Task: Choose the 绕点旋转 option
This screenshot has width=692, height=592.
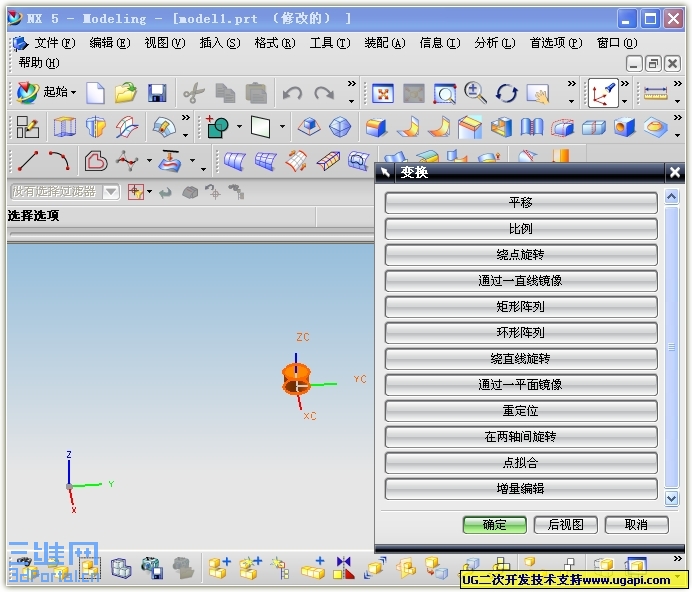Action: (x=521, y=255)
